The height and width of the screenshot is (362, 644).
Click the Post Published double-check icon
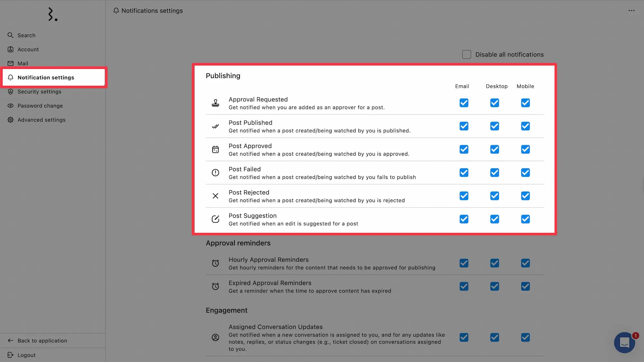coord(215,126)
